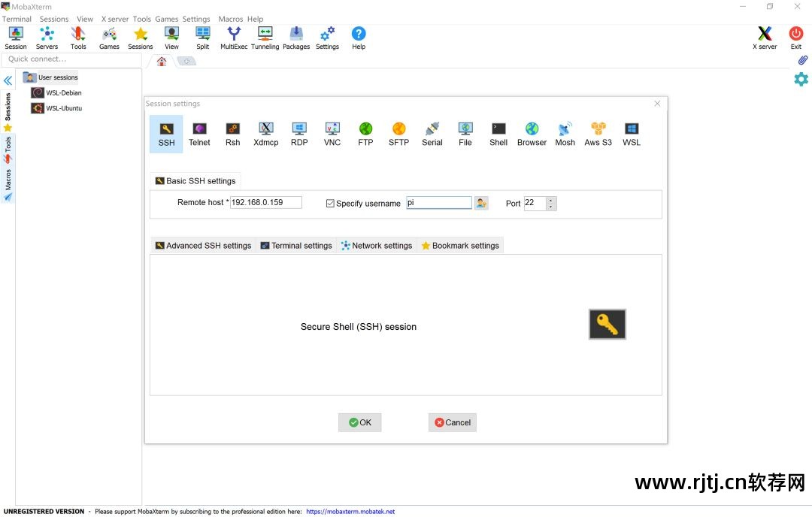Screen dimensions: 812x517
Task: Select the Xdmcp session type
Action: (265, 134)
